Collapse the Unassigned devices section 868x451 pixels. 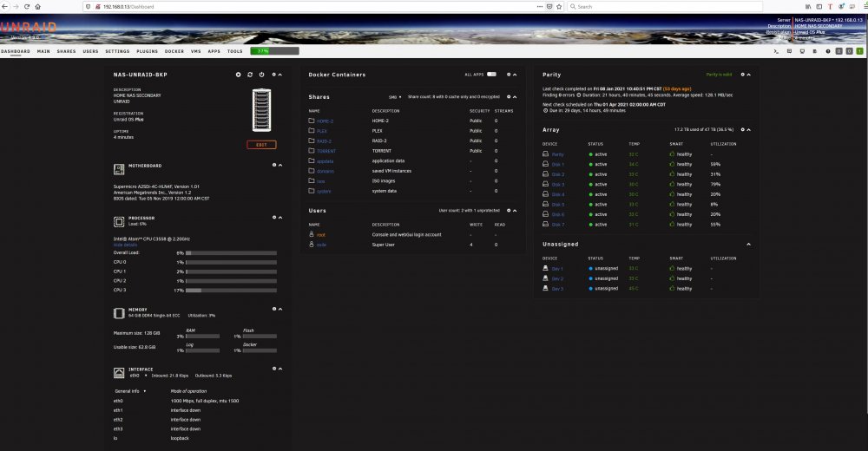click(749, 244)
